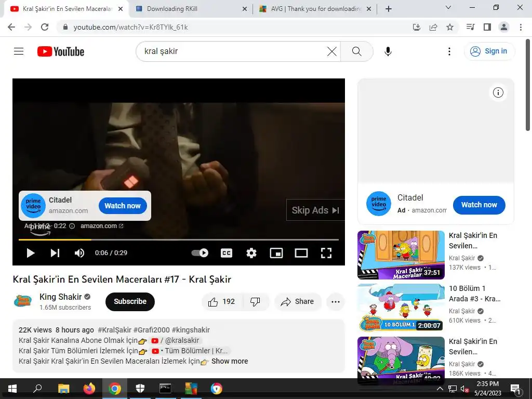Expand description with Show more
The height and width of the screenshot is (399, 532).
pyautogui.click(x=230, y=361)
